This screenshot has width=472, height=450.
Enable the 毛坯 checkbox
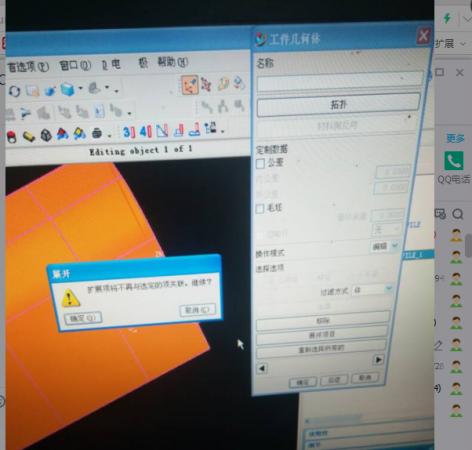point(260,209)
